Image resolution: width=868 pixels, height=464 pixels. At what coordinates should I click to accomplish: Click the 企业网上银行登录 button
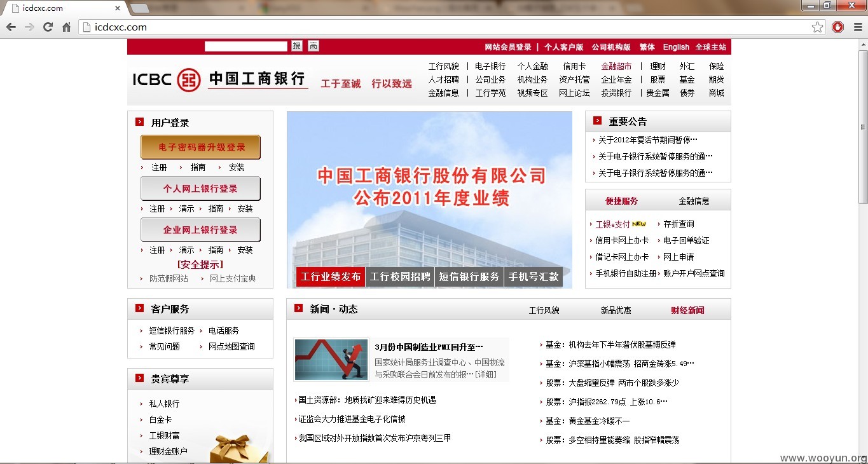pos(201,230)
